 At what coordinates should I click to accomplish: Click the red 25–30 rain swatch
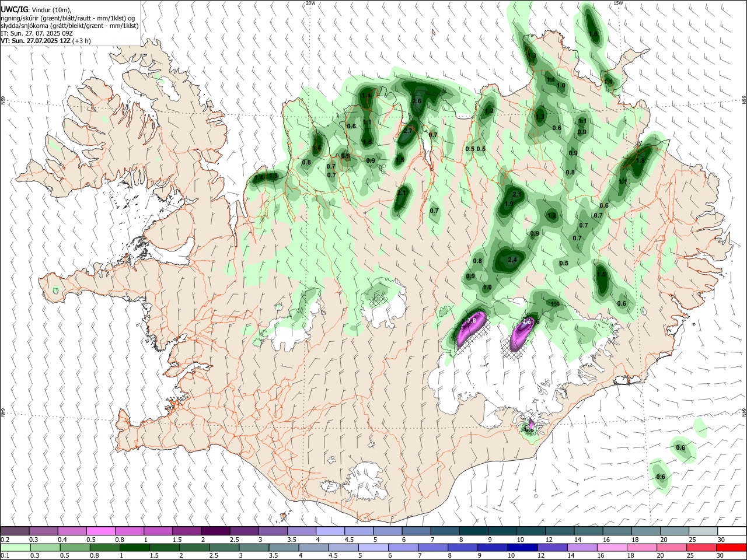point(703,547)
